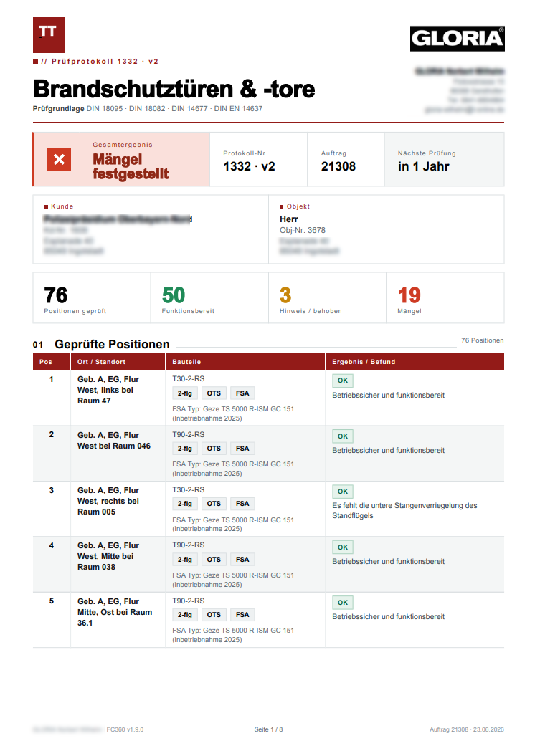Click the 3 Hinweis / behoben counter
The image size is (540, 756).
point(327,297)
